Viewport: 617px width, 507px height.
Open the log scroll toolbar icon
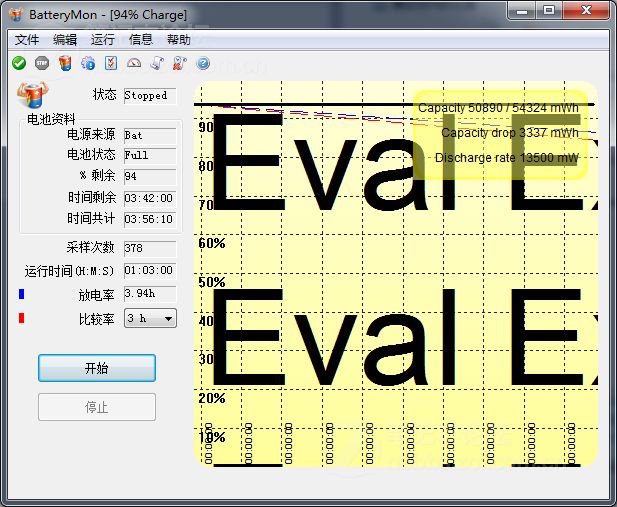point(157,63)
